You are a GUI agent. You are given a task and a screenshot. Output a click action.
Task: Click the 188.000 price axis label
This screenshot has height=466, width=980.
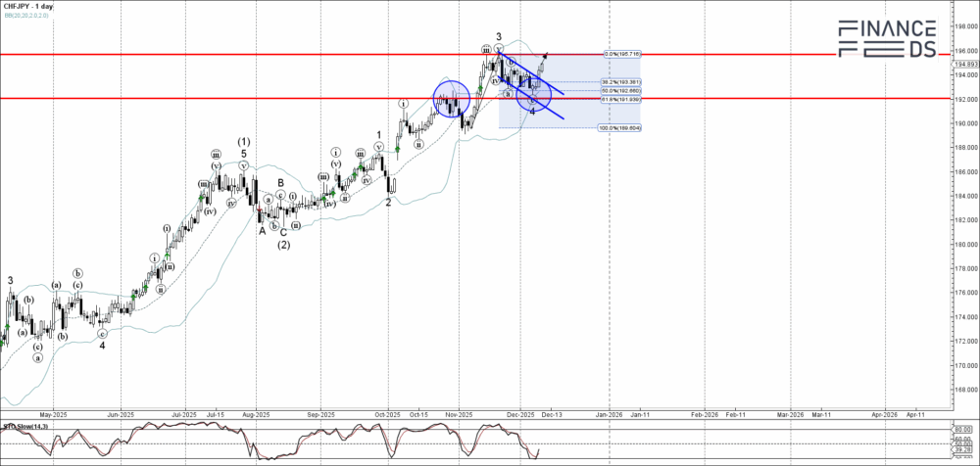pos(967,148)
